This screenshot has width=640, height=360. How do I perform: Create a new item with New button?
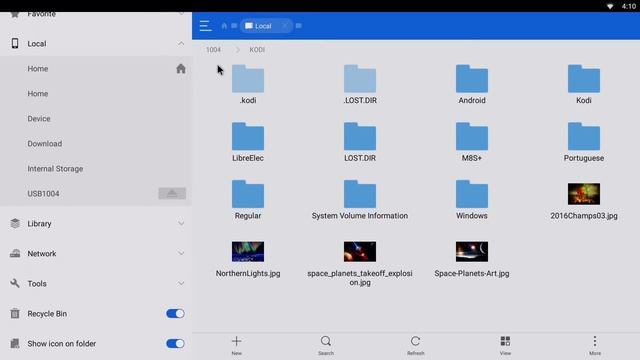(236, 345)
